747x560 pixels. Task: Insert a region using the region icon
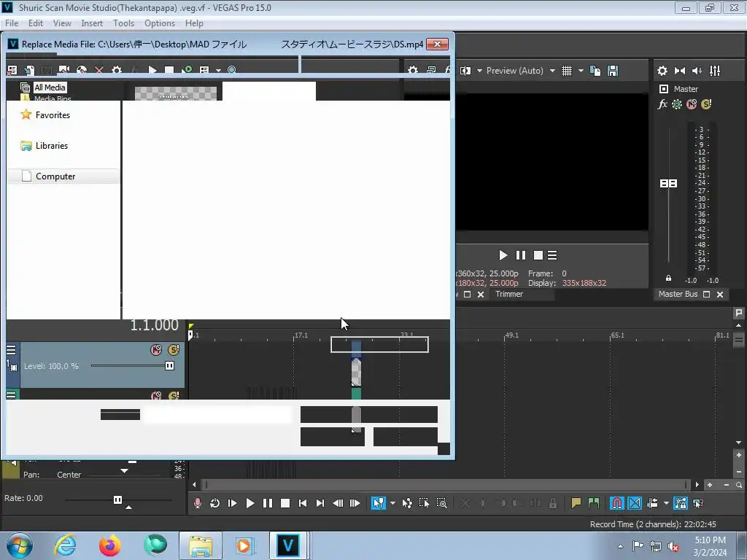click(x=594, y=503)
